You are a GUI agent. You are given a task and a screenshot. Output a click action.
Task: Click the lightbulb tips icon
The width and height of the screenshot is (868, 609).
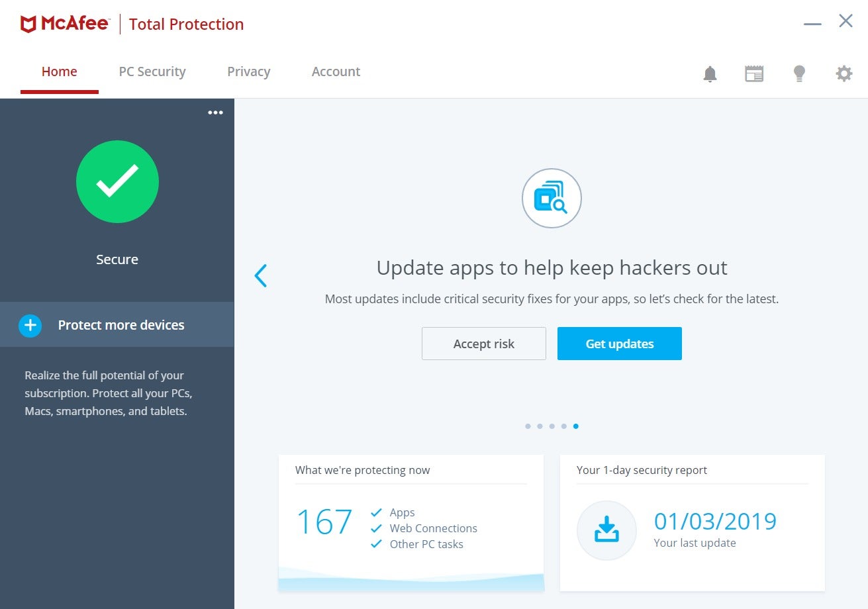pyautogui.click(x=799, y=73)
